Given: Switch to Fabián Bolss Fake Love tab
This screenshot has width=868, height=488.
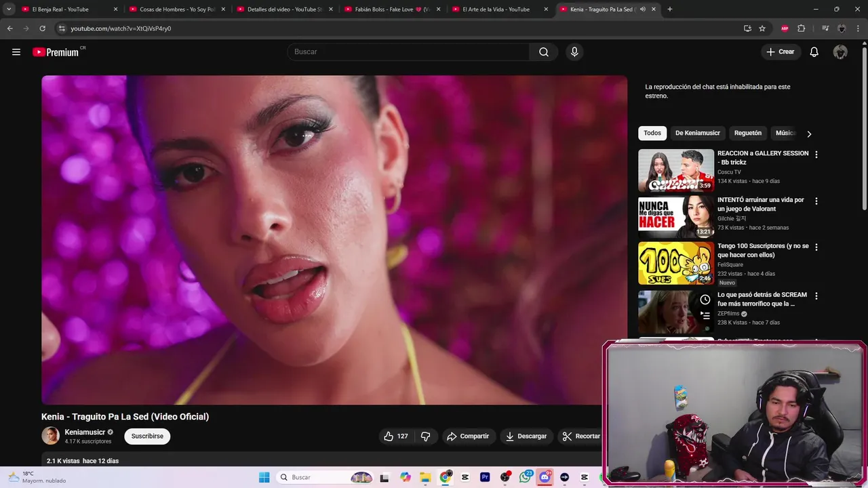Looking at the screenshot, I should pos(392,9).
